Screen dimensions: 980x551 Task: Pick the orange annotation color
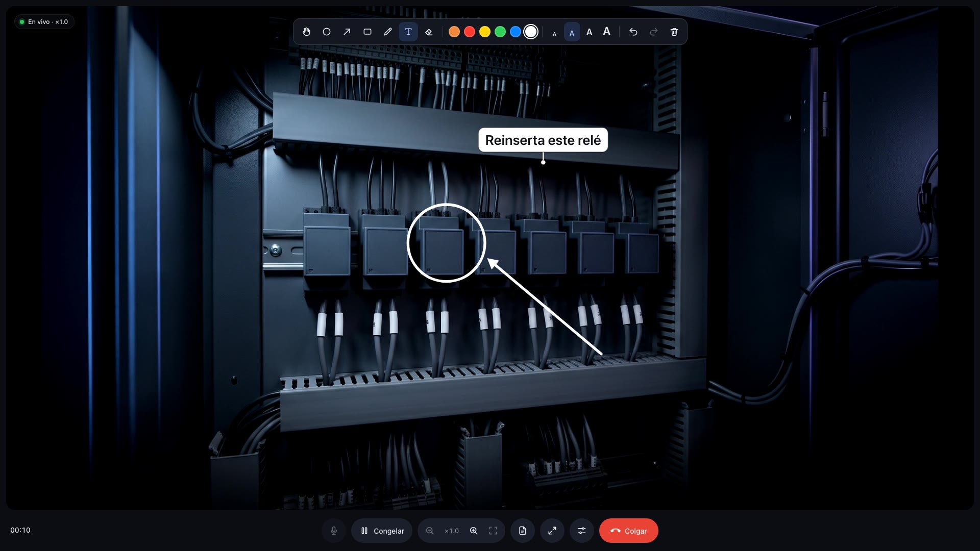[x=454, y=32]
